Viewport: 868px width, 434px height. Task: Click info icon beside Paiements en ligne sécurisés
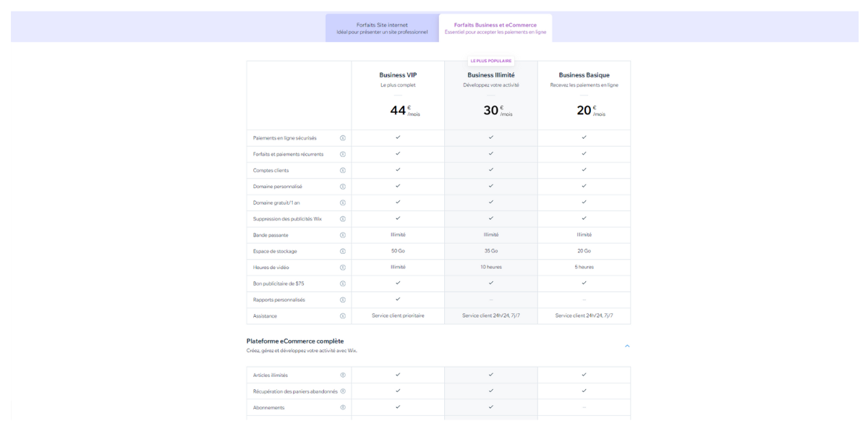pyautogui.click(x=343, y=137)
